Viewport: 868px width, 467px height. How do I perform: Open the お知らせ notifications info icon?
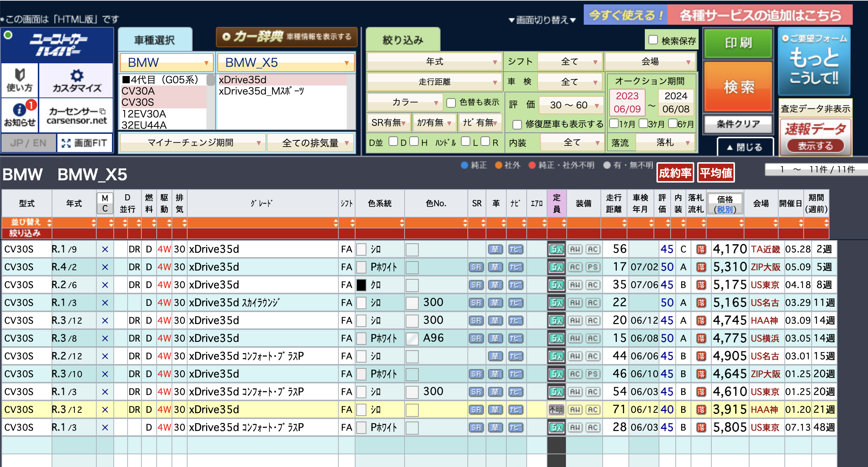[20, 115]
